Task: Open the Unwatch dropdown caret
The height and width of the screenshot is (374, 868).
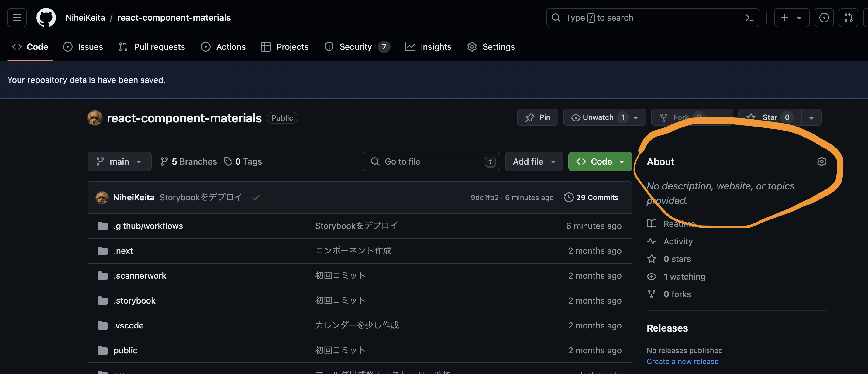Action: tap(635, 117)
